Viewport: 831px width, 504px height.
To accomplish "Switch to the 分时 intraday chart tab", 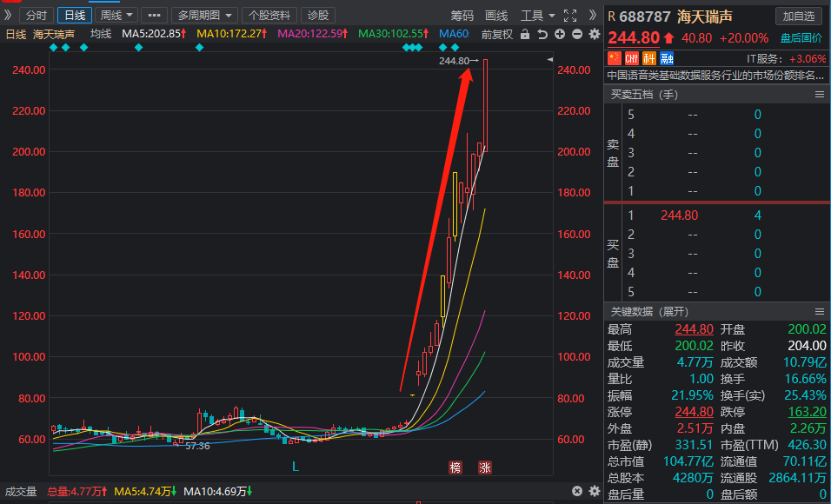I will point(37,16).
